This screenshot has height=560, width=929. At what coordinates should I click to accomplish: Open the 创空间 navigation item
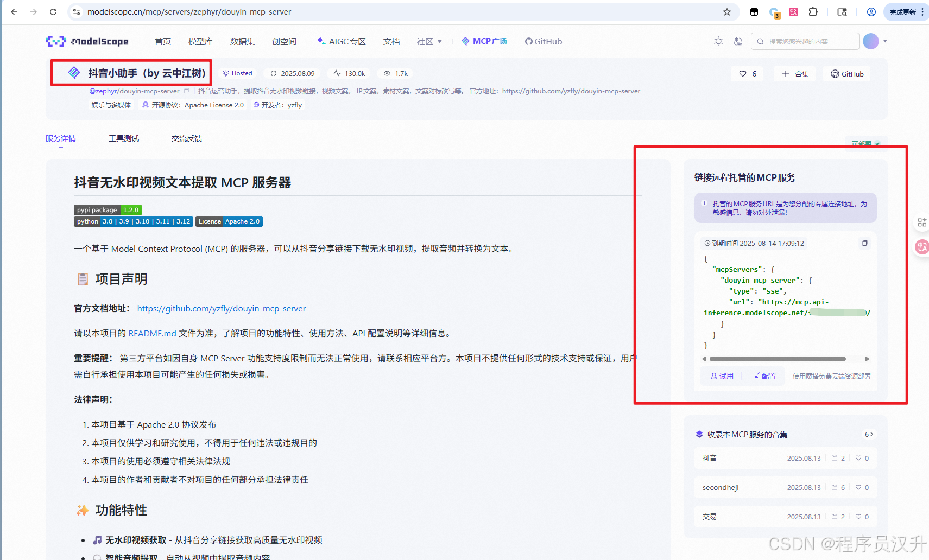(x=284, y=41)
